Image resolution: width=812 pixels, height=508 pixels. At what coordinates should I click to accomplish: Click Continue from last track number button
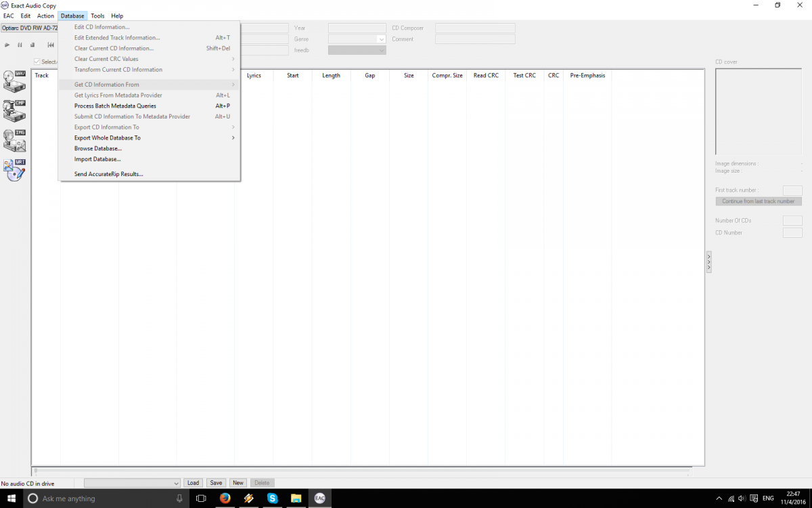759,201
